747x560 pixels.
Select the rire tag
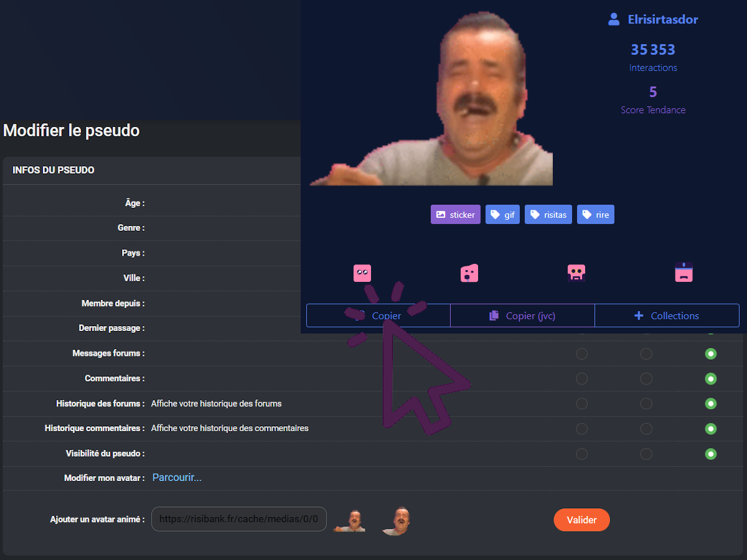[x=595, y=215]
